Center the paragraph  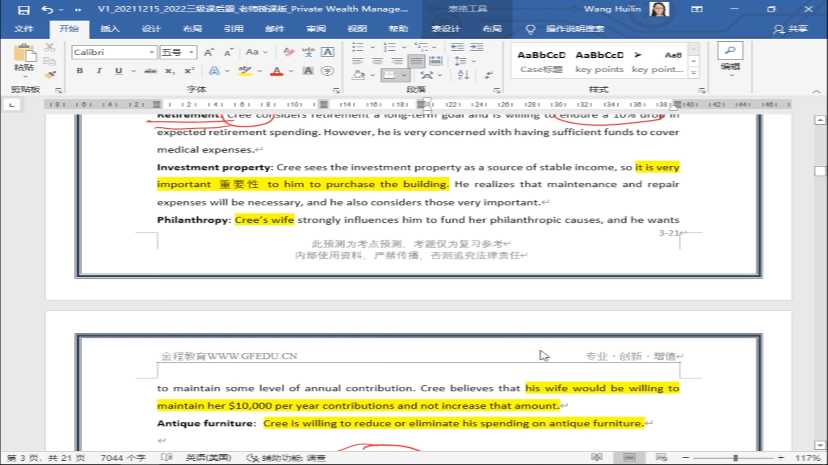tap(377, 61)
